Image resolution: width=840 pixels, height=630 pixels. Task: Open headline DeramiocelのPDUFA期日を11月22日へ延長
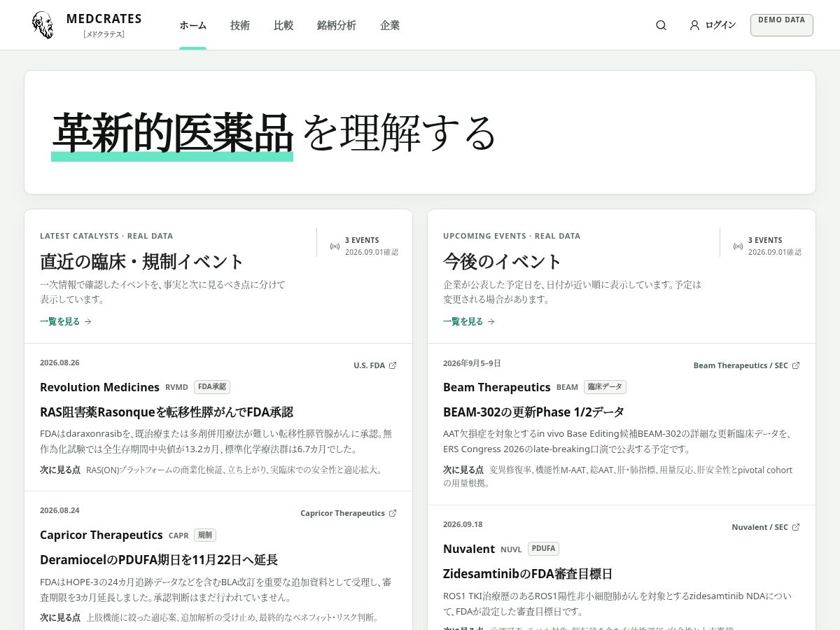click(x=159, y=560)
